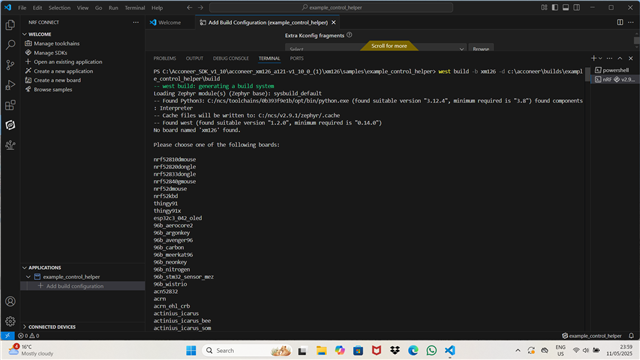
Task: Split the editor to the right
Action: pos(620,22)
